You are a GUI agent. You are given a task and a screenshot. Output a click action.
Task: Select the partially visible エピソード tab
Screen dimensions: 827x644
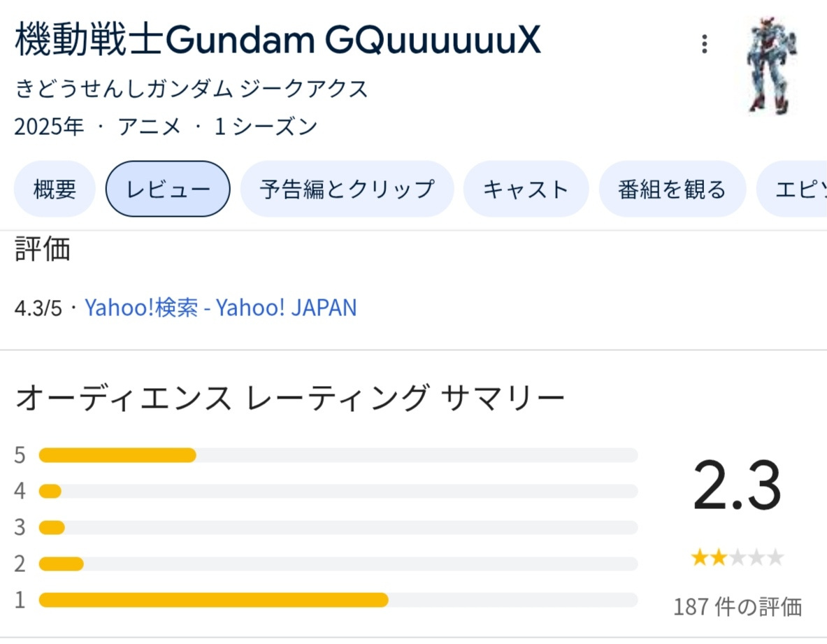pos(791,189)
